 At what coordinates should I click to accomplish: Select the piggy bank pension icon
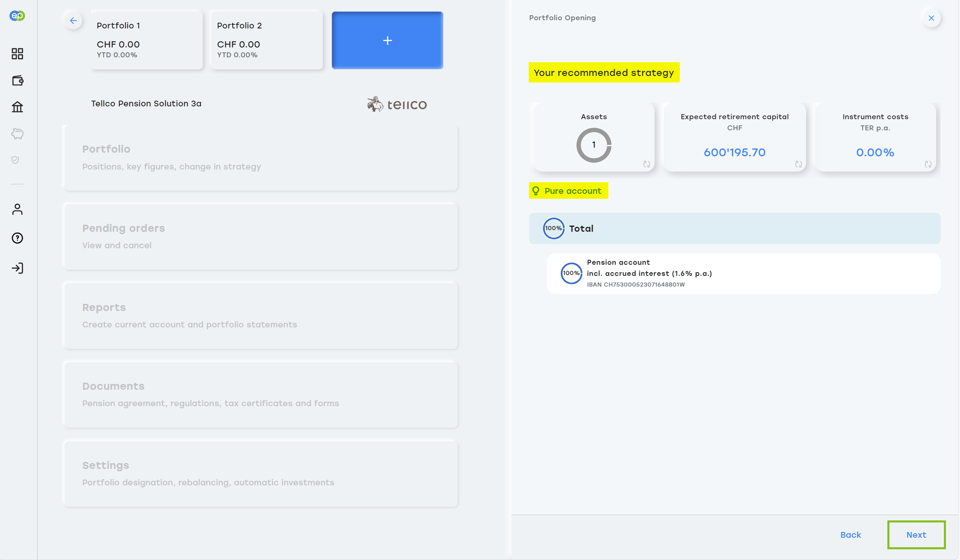coord(17,134)
